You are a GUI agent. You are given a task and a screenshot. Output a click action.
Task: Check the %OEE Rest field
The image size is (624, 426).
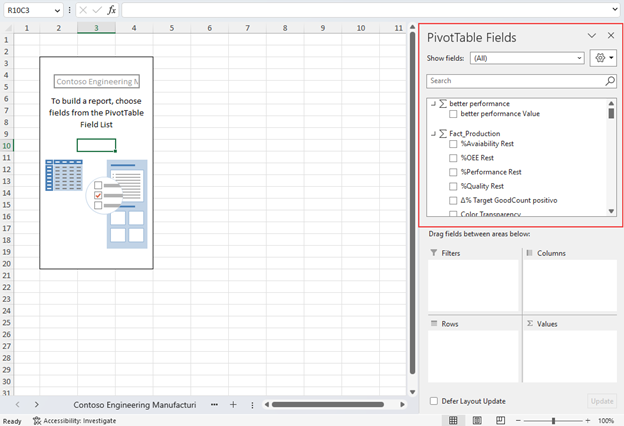point(453,158)
